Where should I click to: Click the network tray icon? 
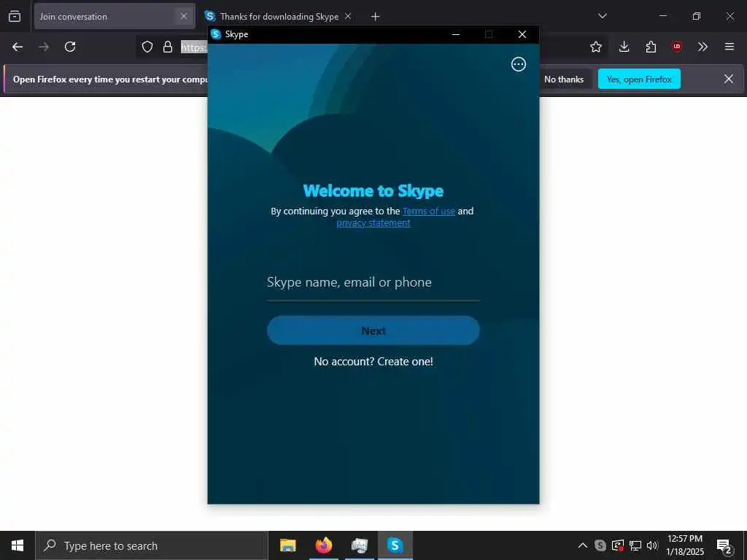pos(635,545)
